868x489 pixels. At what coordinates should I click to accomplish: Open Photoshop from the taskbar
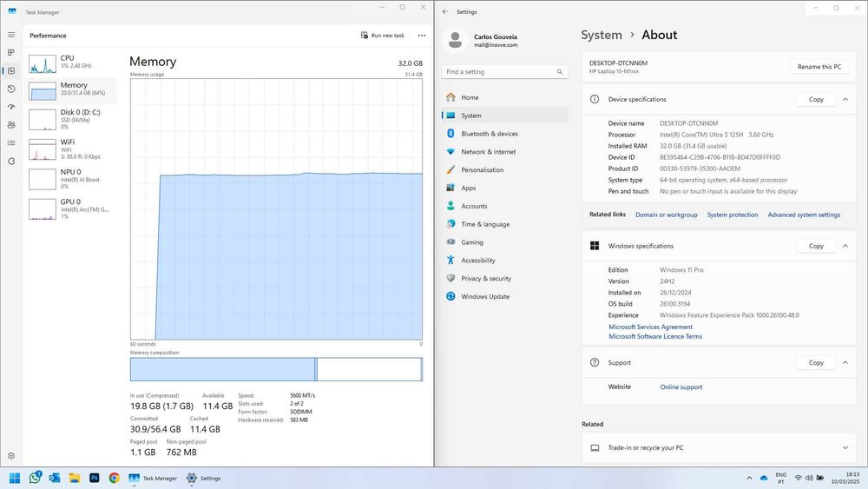click(95, 478)
